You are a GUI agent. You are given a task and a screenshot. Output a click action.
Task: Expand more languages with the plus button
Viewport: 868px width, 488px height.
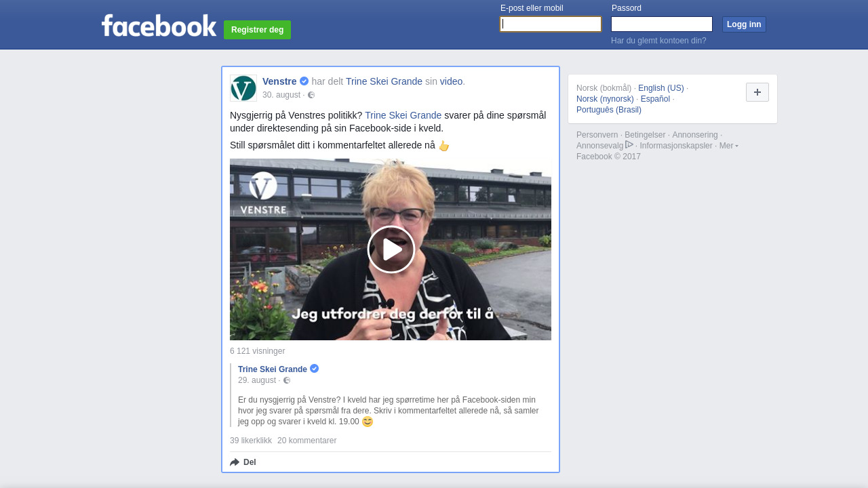[x=757, y=92]
